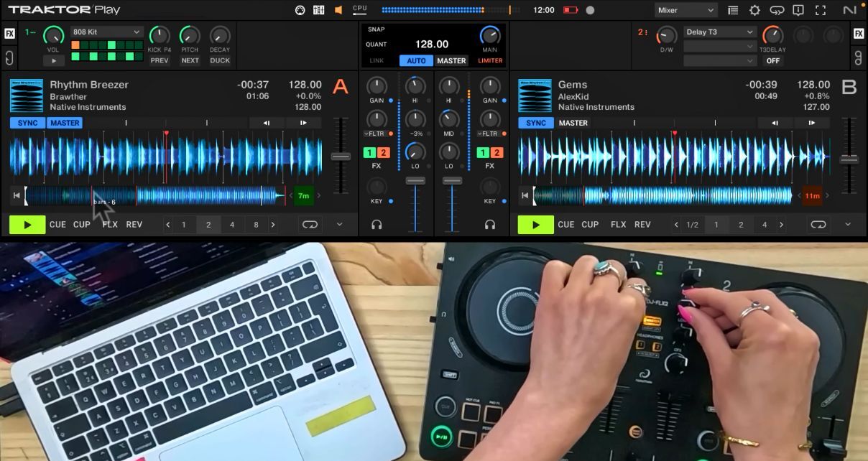Image resolution: width=868 pixels, height=461 pixels.
Task: Click the play button under VOL knob
Action: (53, 61)
